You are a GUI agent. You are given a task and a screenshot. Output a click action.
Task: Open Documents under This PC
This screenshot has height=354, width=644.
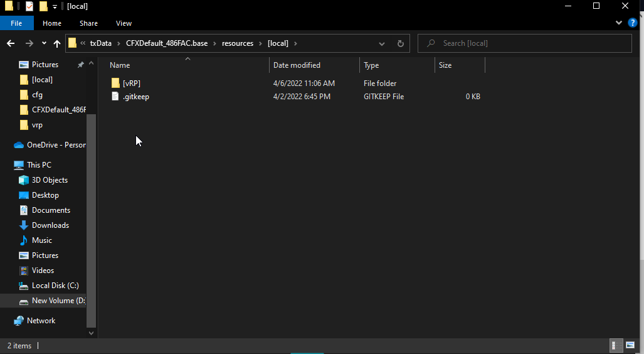coord(51,210)
